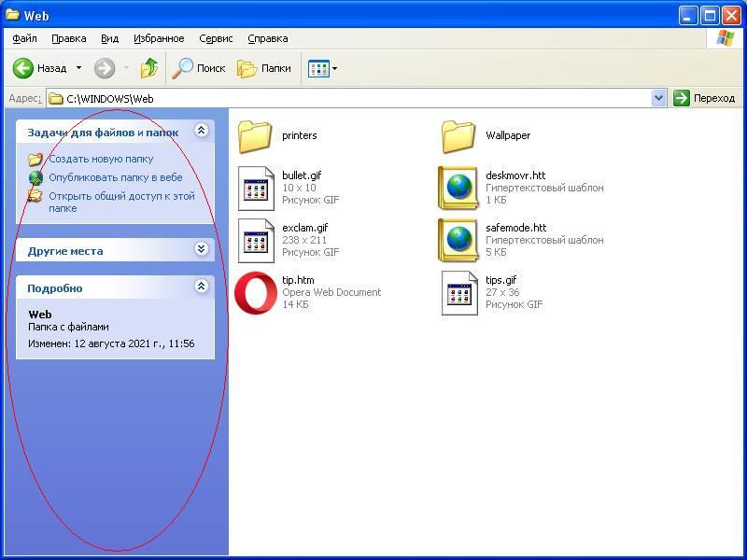This screenshot has height=560, width=747.
Task: Select the deskmovr.htt file icon
Action: pyautogui.click(x=458, y=188)
